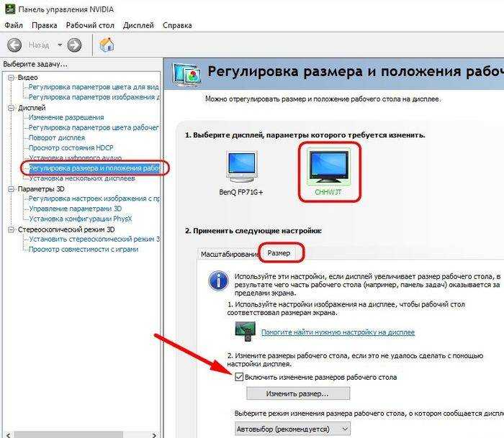The height and width of the screenshot is (438, 504).
Task: Open the Home page icon in toolbar
Action: pos(107,45)
